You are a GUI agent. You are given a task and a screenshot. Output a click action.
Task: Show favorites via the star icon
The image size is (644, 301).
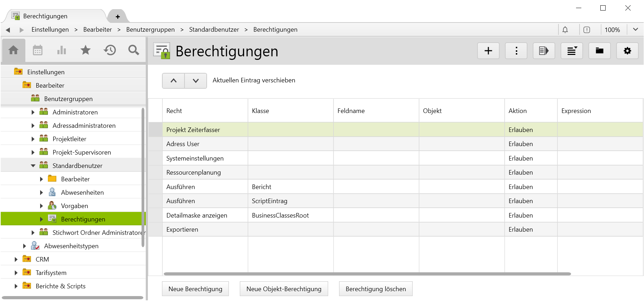point(86,50)
